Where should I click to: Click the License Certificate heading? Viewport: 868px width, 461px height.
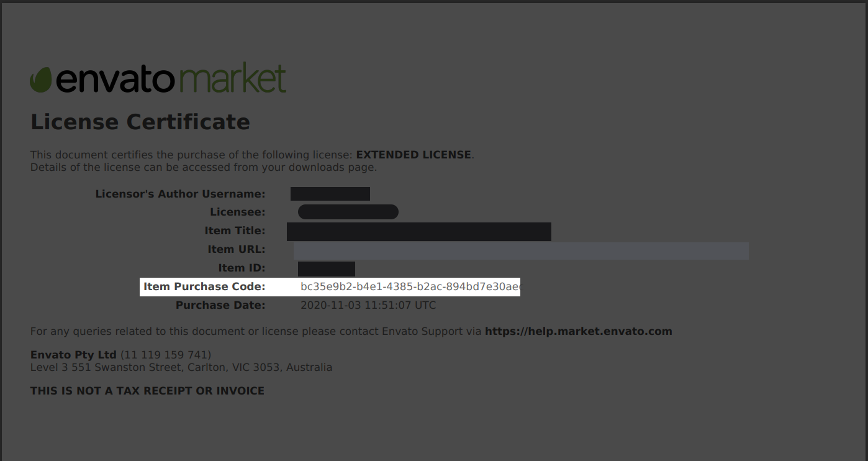tap(140, 122)
